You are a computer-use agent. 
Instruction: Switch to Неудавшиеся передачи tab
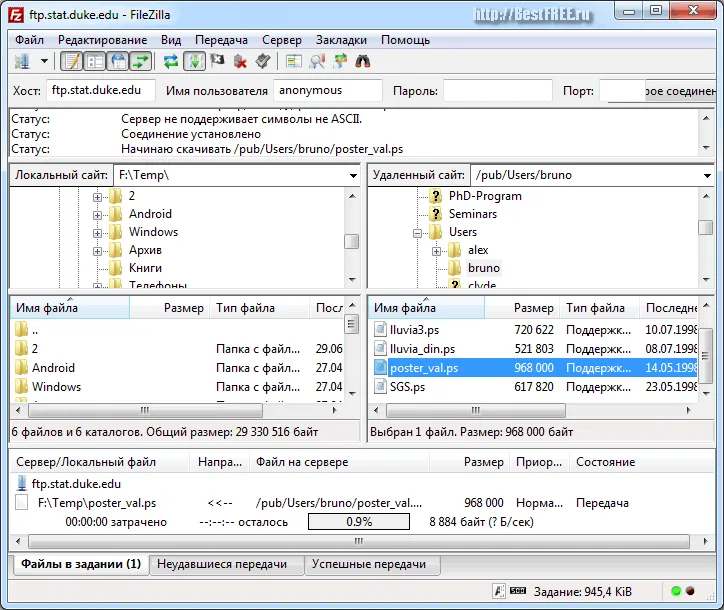tap(222, 564)
